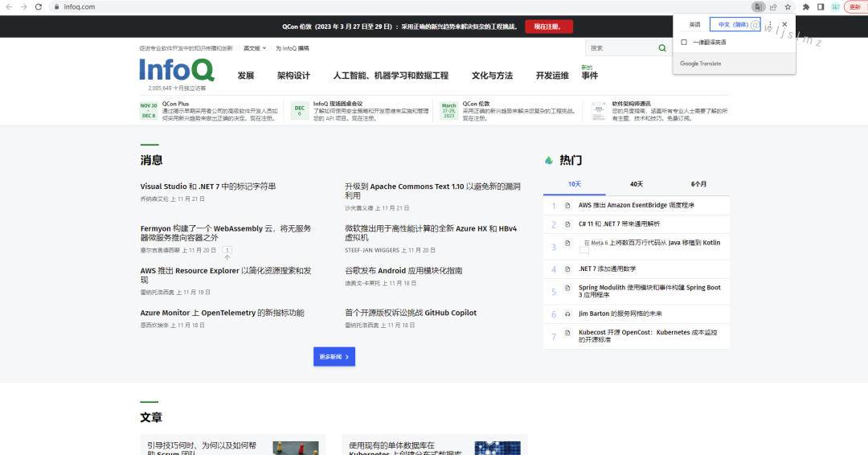Open the QCon Plus event text
868x455 pixels.
(219, 111)
